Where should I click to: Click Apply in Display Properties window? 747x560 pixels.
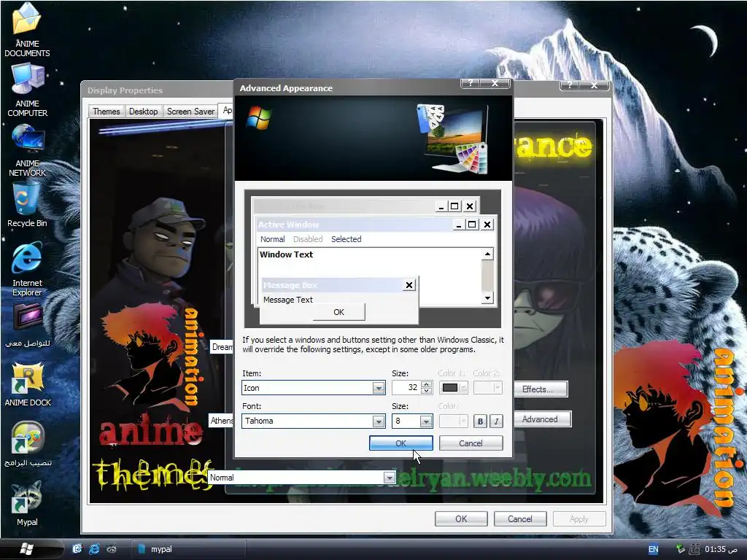578,519
